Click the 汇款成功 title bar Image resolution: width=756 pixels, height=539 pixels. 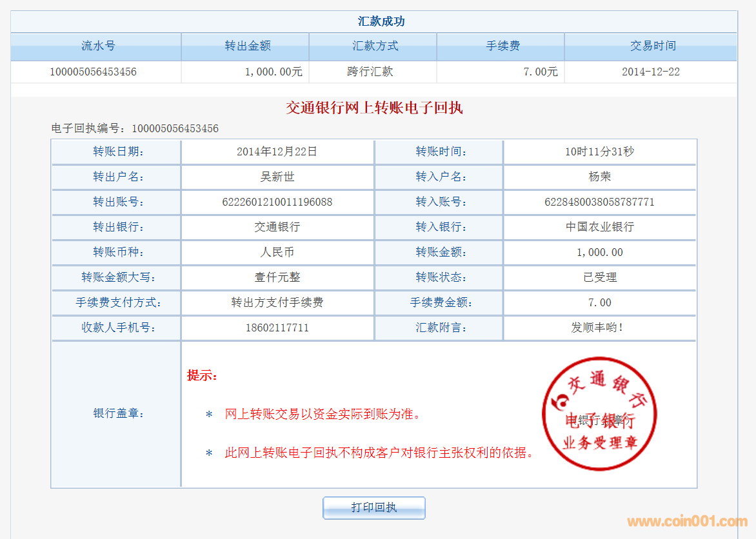[381, 21]
